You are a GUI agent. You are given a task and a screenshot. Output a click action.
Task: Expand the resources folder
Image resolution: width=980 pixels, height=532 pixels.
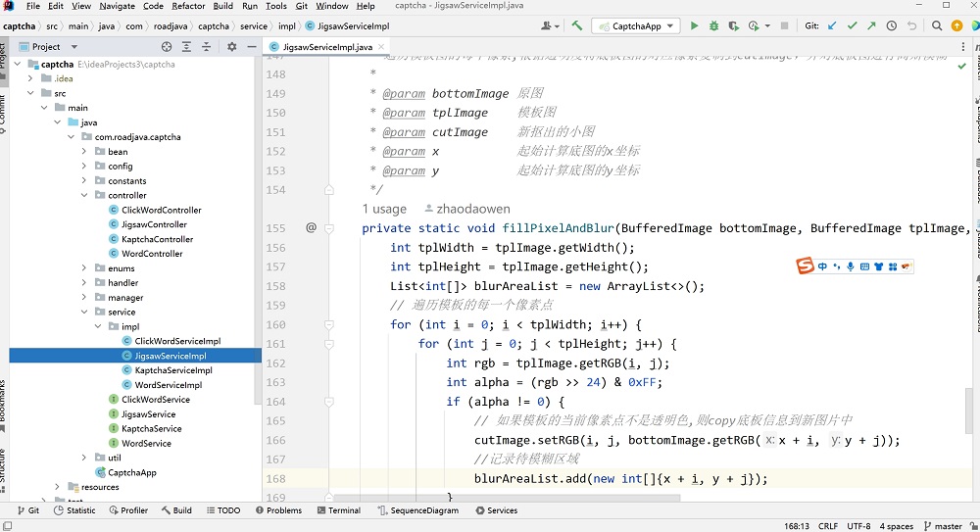pyautogui.click(x=57, y=486)
